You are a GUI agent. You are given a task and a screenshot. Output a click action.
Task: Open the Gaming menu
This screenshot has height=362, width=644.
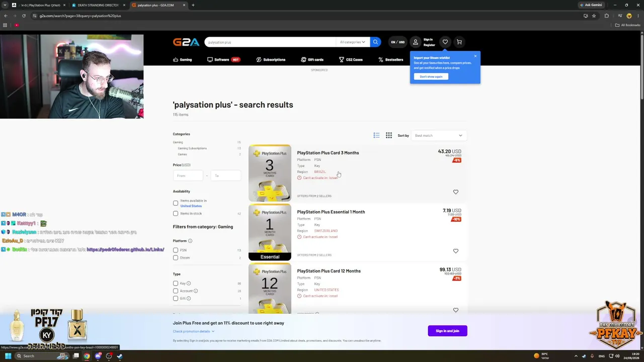183,60
